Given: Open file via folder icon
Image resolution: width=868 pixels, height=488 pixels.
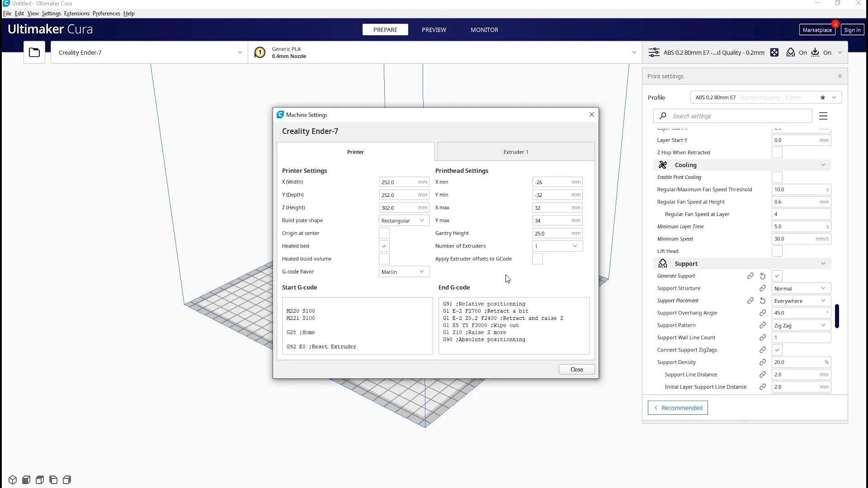Looking at the screenshot, I should pyautogui.click(x=34, y=52).
